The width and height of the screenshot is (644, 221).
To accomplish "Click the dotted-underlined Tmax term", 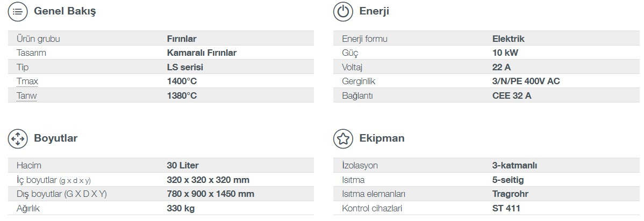I will click(x=27, y=81).
